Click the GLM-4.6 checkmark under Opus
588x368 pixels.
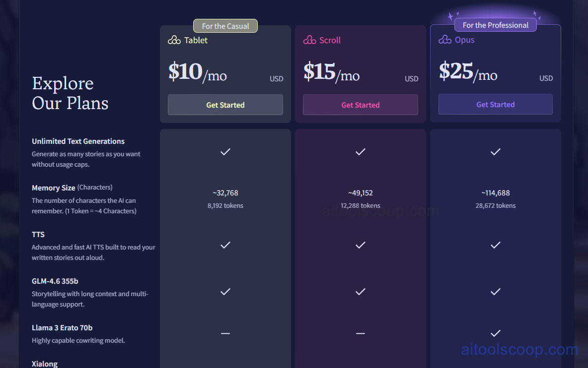[495, 292]
